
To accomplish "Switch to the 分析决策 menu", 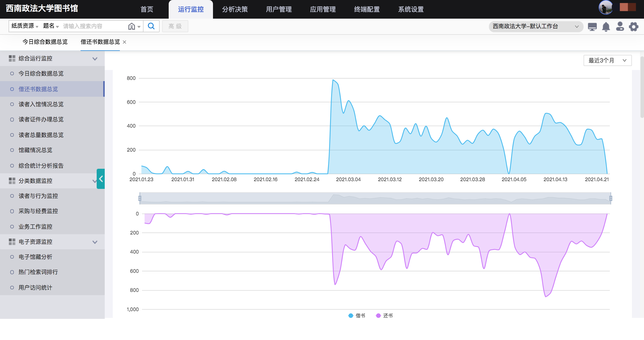I will [x=235, y=9].
